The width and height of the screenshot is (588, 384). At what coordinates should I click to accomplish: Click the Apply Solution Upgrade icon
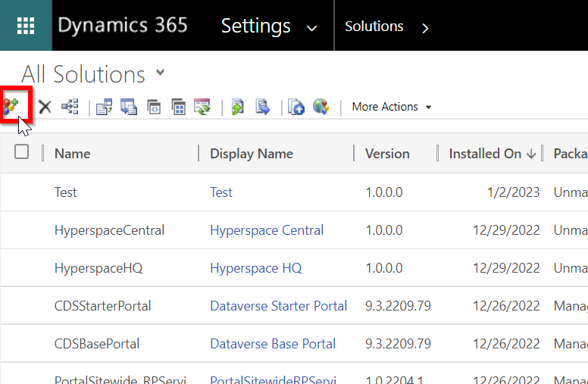coord(202,107)
